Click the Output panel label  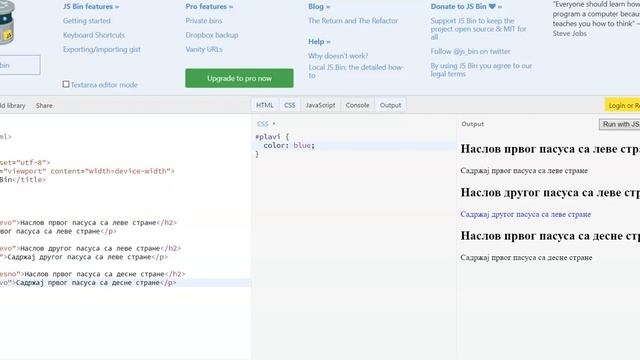(x=473, y=124)
